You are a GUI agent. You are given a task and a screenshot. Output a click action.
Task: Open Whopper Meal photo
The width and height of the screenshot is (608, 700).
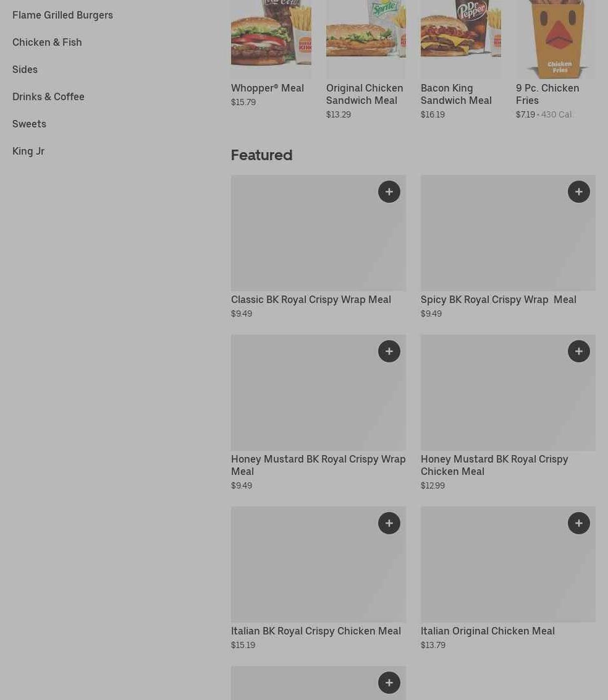point(271,40)
